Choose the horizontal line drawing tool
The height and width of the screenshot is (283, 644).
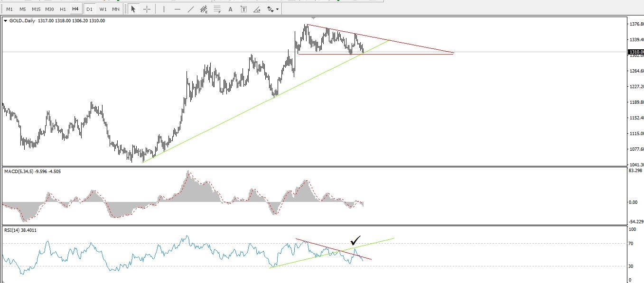coord(177,9)
